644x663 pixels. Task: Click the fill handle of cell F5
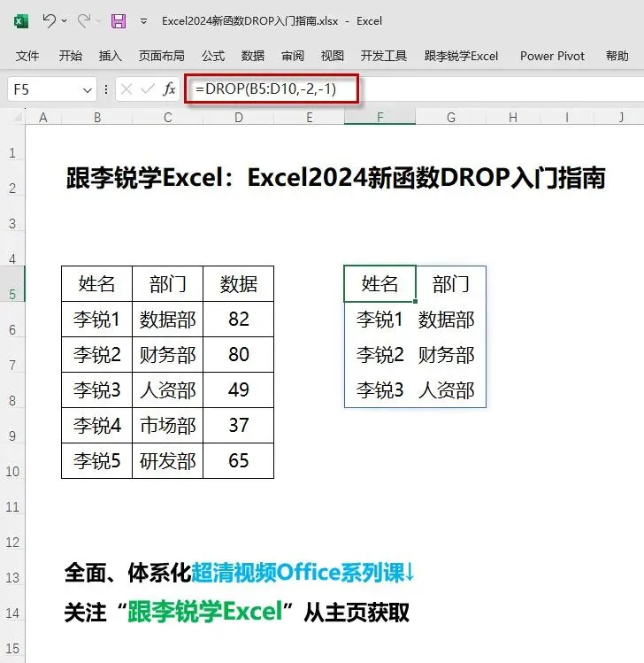pos(416,302)
